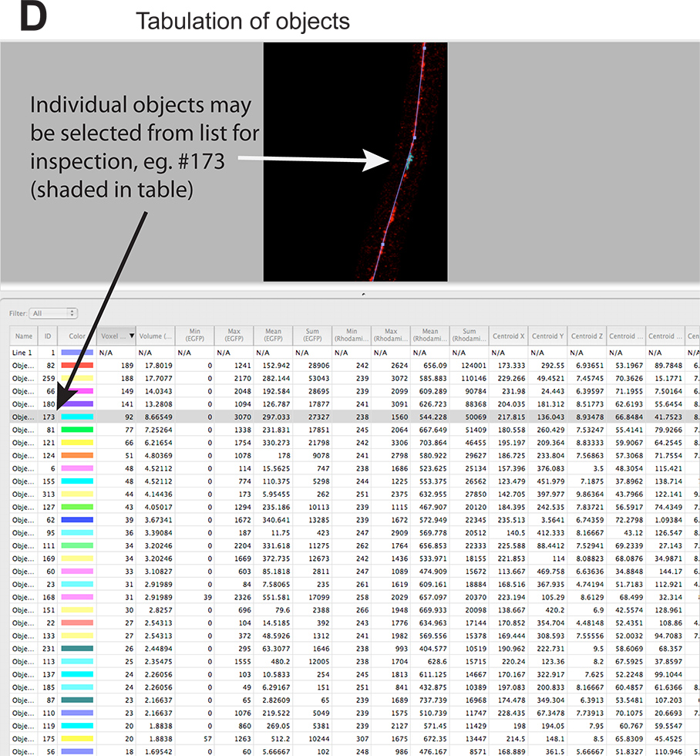Image resolution: width=700 pixels, height=756 pixels.
Task: Click the Color column header
Action: tap(77, 336)
